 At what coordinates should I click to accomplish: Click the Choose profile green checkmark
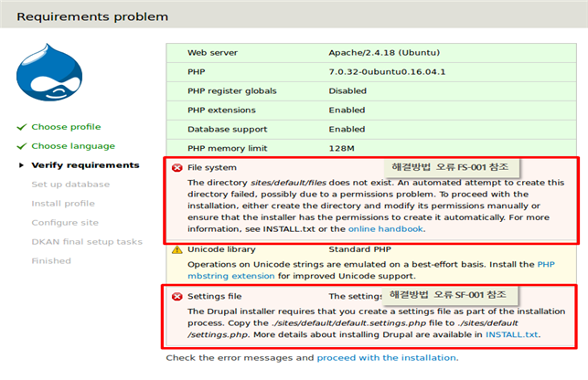(22, 127)
